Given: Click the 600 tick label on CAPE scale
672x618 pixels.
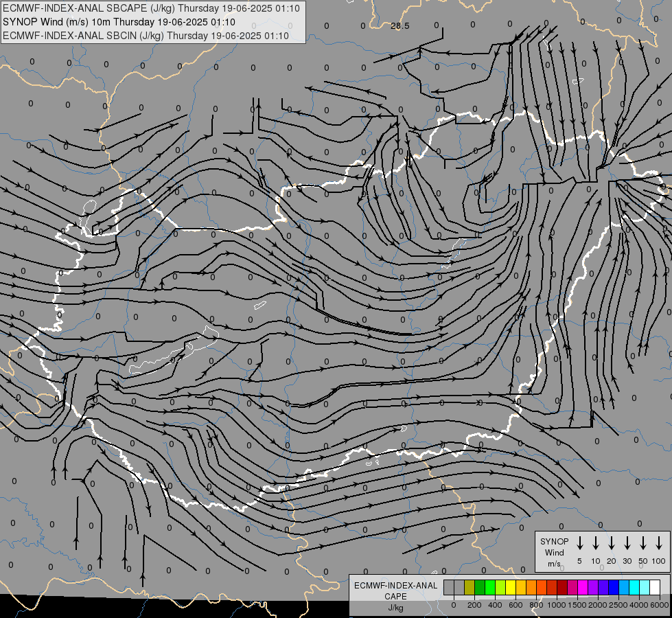Looking at the screenshot, I should [515, 605].
